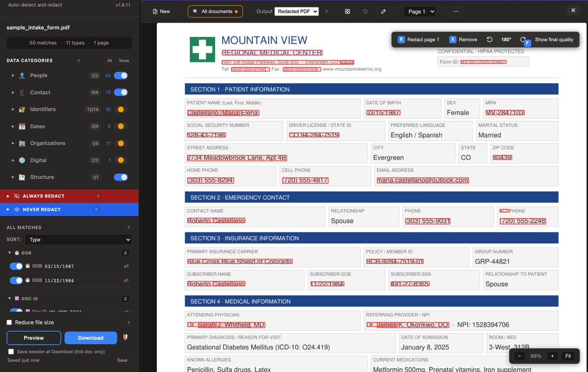Click the Reduce file size help icon
The width and height of the screenshot is (588, 372).
click(x=128, y=322)
